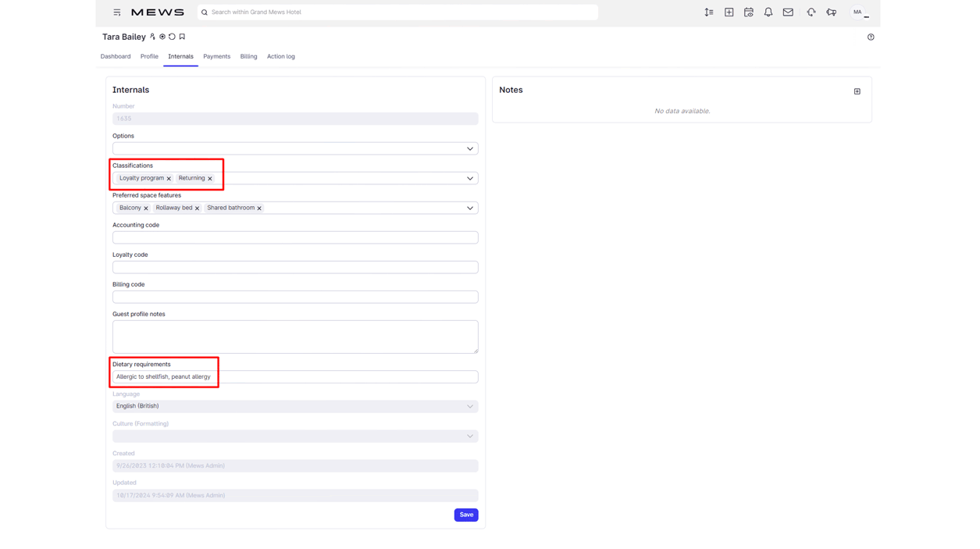
Task: Click the Save button
Action: click(465, 515)
